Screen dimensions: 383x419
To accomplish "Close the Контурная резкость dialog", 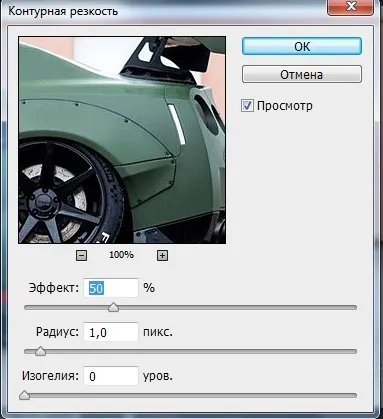I will click(x=350, y=7).
